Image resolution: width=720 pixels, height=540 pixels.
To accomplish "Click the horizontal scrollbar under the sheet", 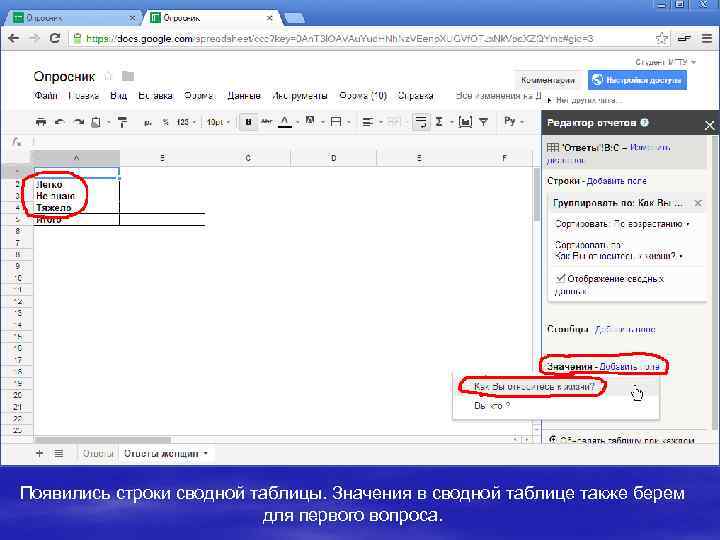I will 102,440.
